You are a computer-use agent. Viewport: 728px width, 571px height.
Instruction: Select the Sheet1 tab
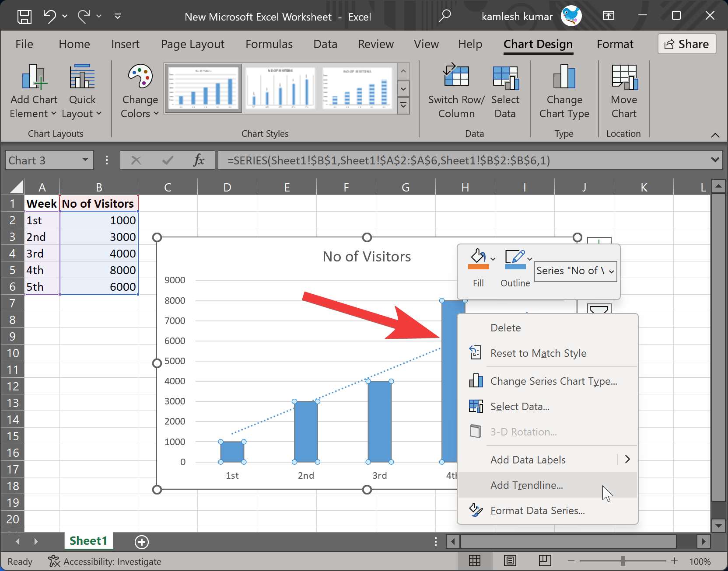pyautogui.click(x=88, y=541)
